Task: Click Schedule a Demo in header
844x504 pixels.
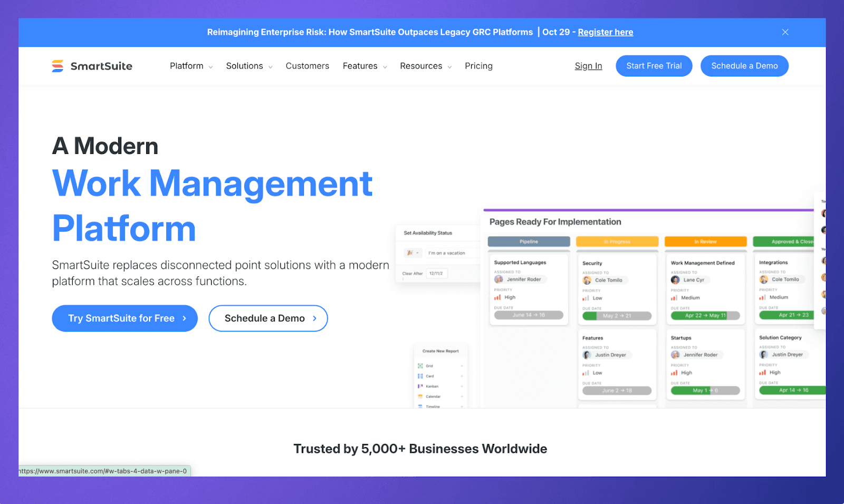Action: (744, 66)
